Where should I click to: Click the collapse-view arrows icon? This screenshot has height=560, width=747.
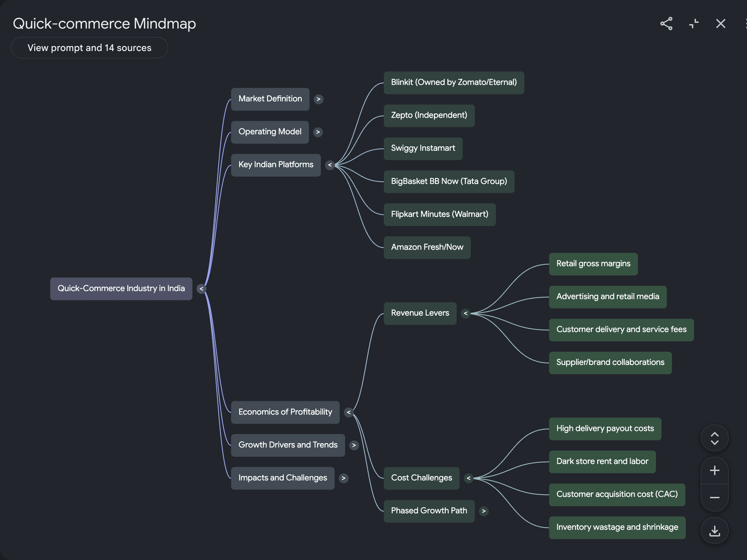(694, 24)
